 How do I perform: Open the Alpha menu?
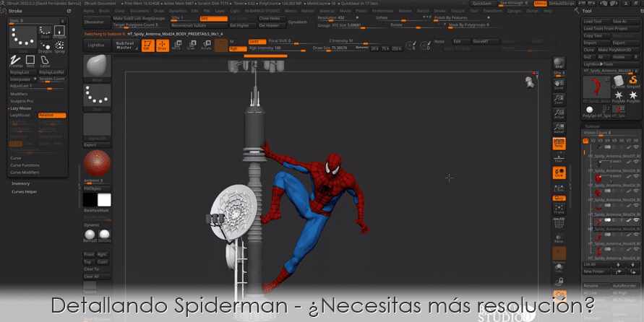click(x=88, y=11)
